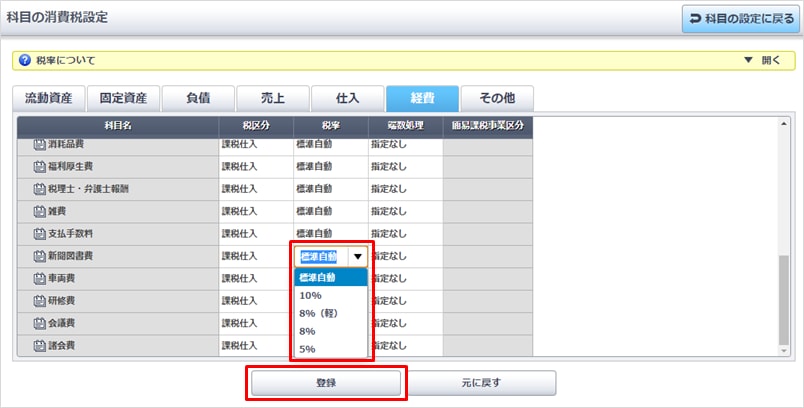The image size is (804, 408).
Task: Select 10% from the tax rate list
Action: tap(311, 296)
